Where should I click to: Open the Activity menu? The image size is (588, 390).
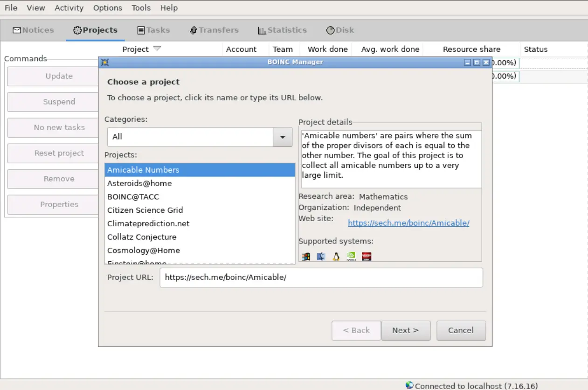click(69, 8)
